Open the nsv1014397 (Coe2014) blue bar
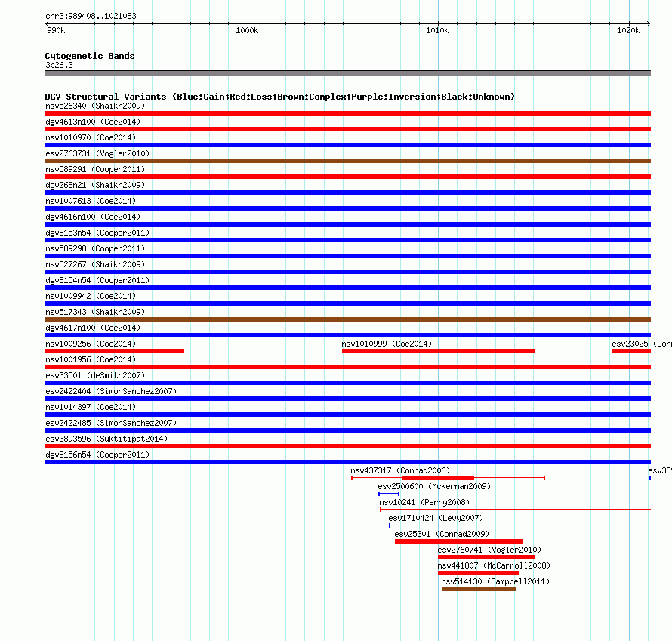The height and width of the screenshot is (641, 672). point(347,414)
